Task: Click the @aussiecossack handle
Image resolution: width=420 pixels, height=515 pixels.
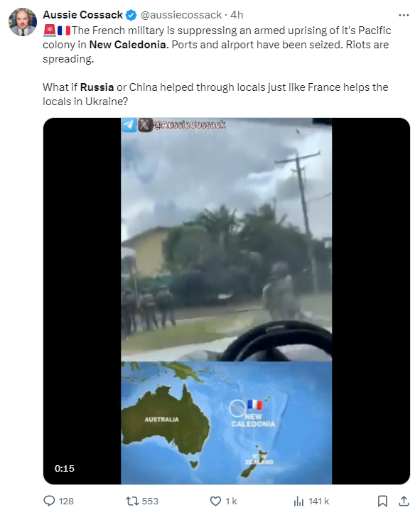Action: pos(181,15)
